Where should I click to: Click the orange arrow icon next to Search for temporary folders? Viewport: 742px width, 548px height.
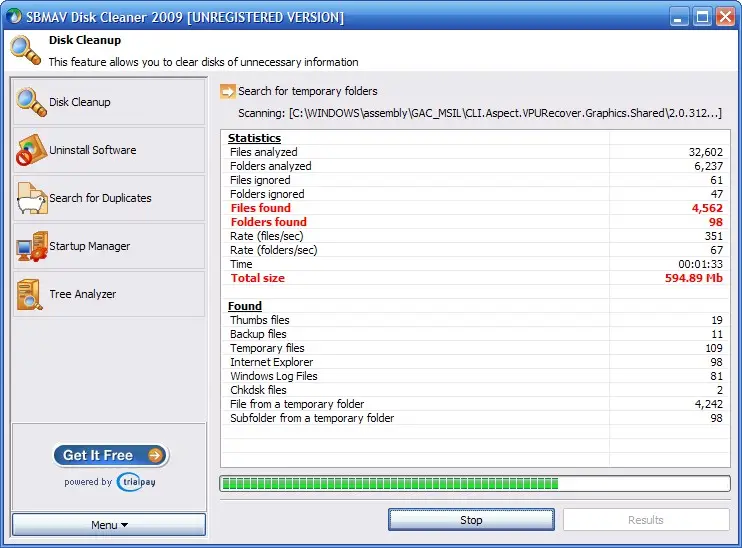tap(228, 91)
